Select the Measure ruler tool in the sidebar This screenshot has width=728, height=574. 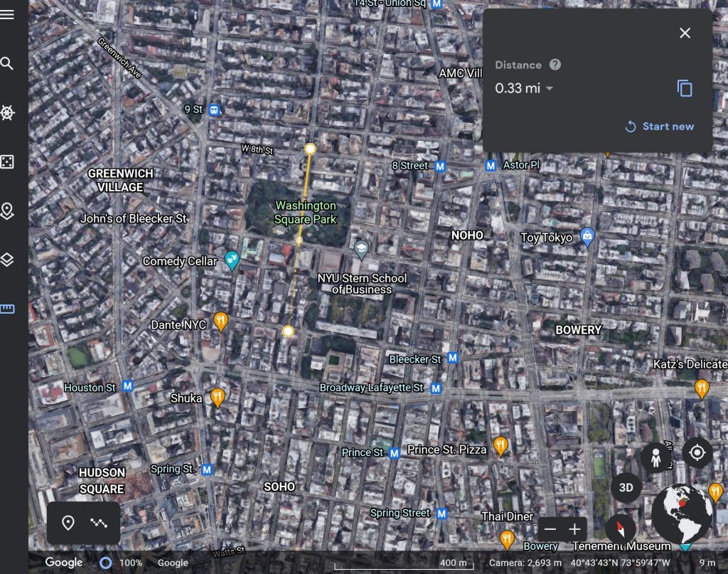(7, 309)
